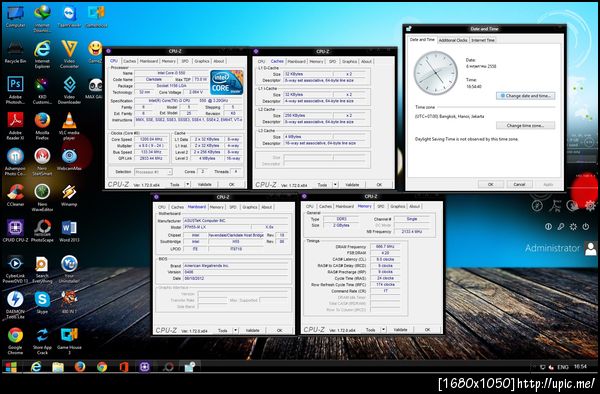Image resolution: width=600 pixels, height=394 pixels.
Task: Open the Word 2013 desktop shortcut
Action: pos(69,231)
